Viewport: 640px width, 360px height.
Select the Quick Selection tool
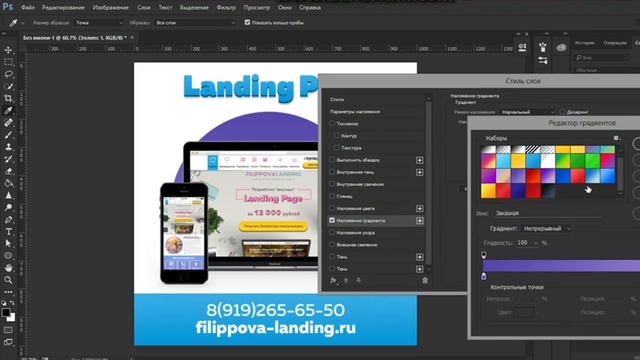(8, 87)
